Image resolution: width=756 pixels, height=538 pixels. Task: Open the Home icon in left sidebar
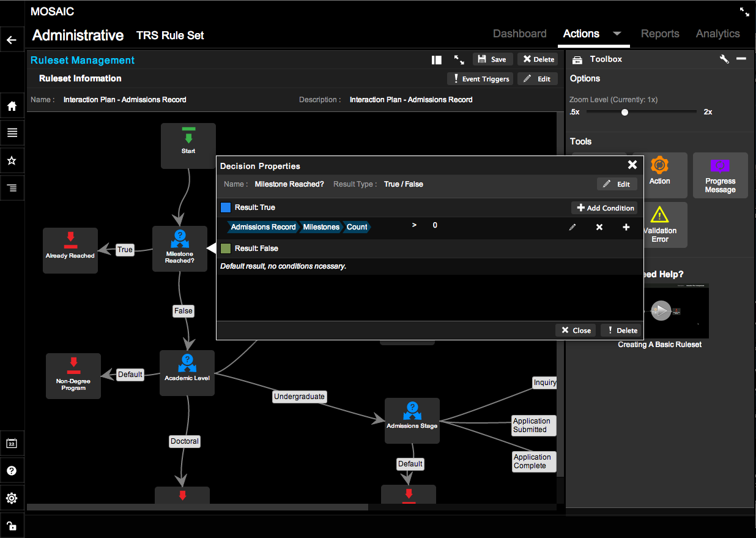click(x=12, y=106)
